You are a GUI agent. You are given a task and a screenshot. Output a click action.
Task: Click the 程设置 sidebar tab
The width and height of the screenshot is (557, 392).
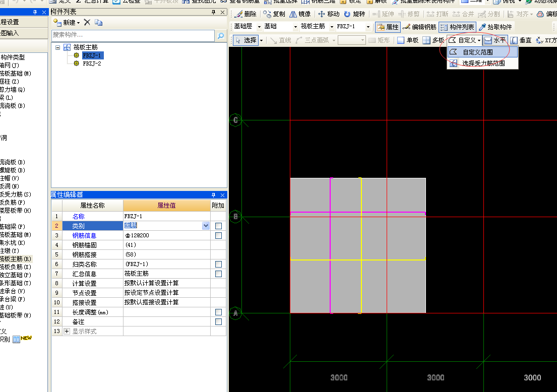point(24,22)
